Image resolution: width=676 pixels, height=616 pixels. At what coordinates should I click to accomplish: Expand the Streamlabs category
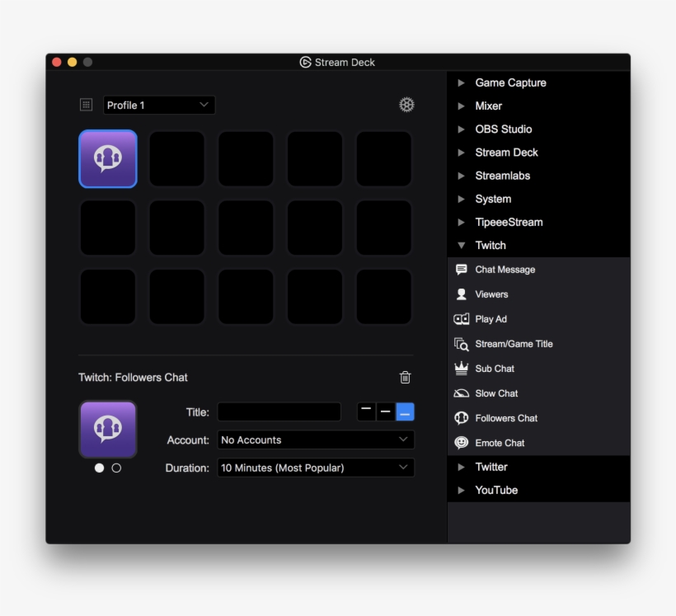(x=462, y=175)
